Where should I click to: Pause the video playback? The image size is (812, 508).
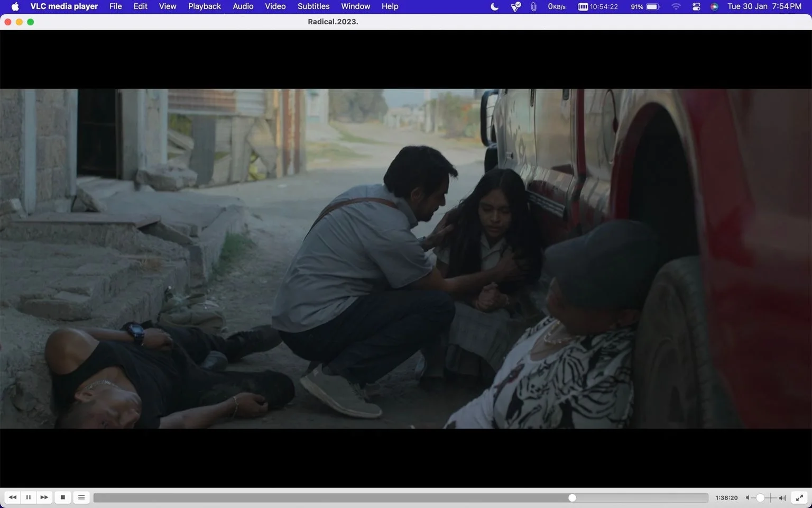(29, 497)
